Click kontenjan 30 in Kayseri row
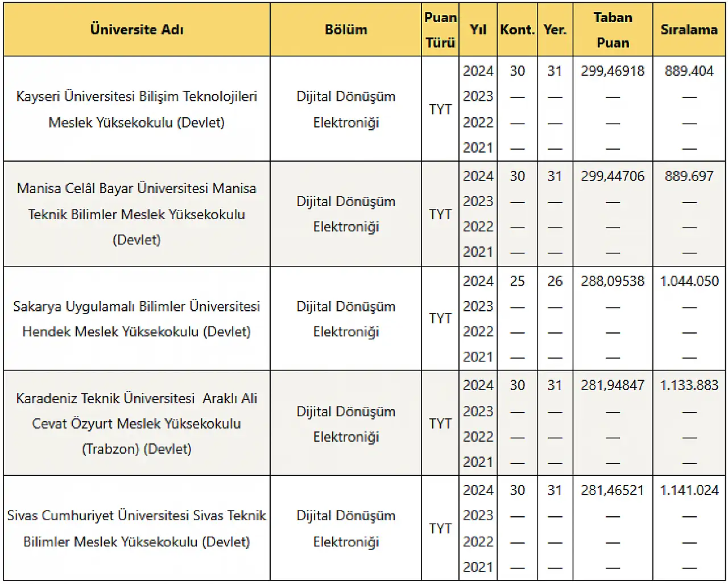This screenshot has height=584, width=728. click(x=517, y=71)
